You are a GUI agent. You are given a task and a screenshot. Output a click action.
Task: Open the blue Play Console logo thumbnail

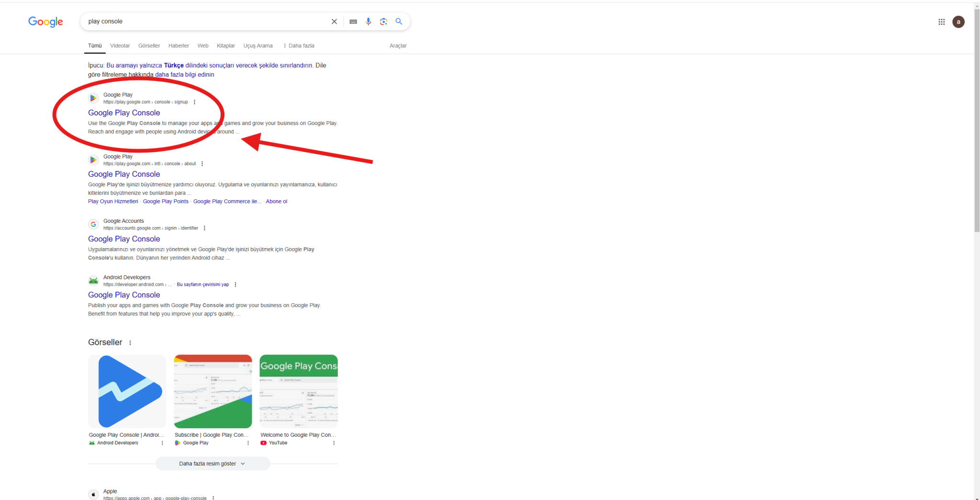click(127, 391)
